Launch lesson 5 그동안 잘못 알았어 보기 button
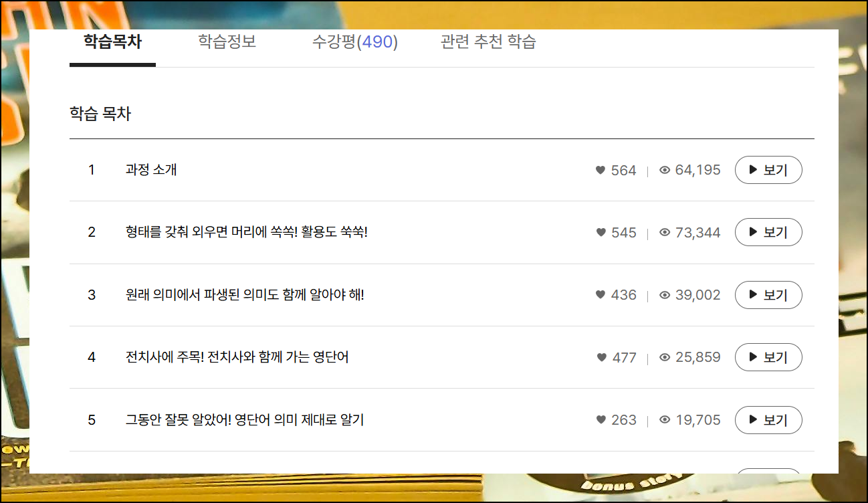 [x=768, y=420]
